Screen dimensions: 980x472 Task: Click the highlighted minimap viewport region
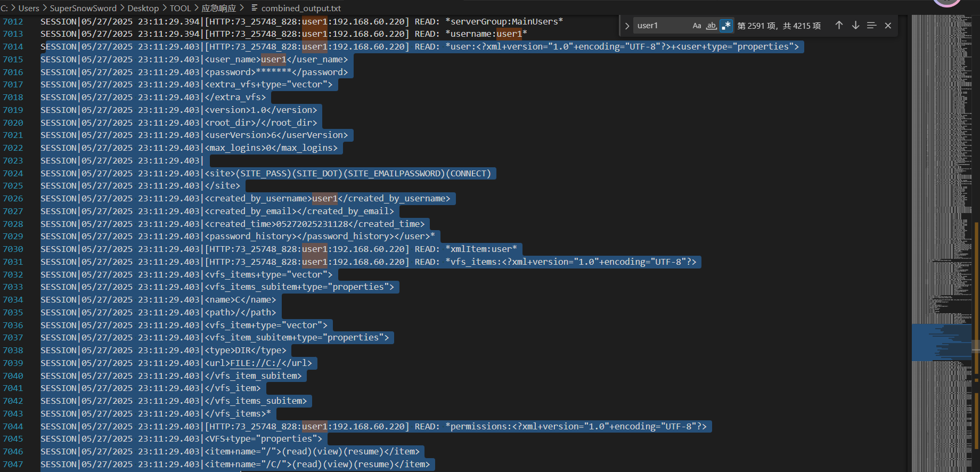pyautogui.click(x=942, y=343)
